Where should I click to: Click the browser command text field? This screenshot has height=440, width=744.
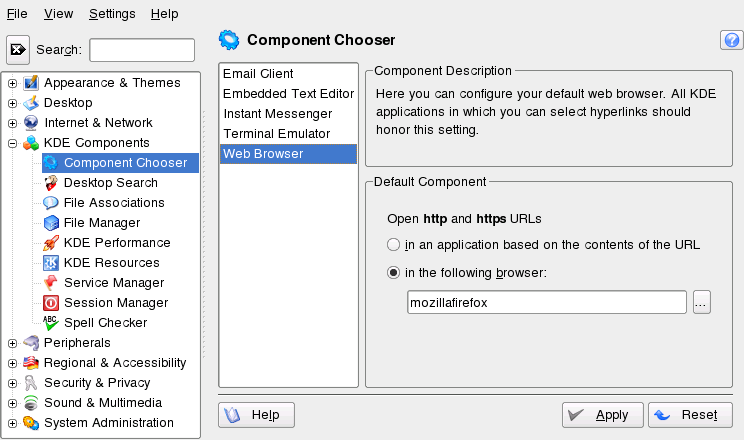546,302
